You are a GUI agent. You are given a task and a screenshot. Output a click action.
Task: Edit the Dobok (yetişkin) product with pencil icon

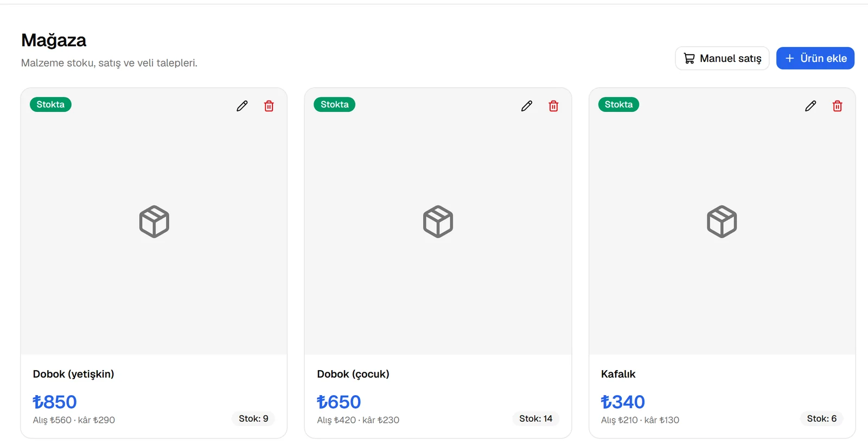click(x=242, y=106)
